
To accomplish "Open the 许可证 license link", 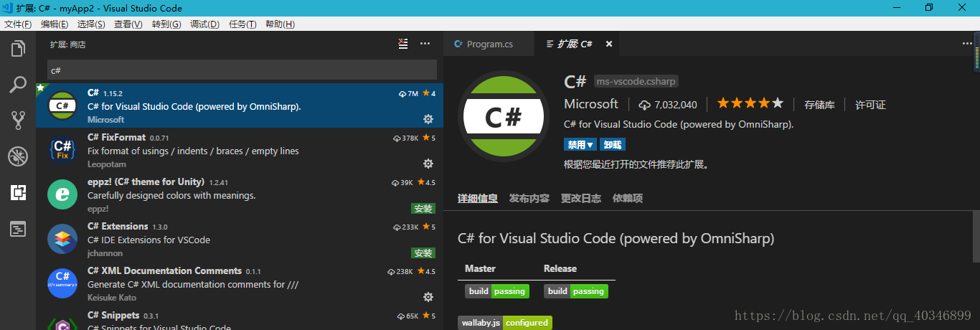I will [x=870, y=105].
